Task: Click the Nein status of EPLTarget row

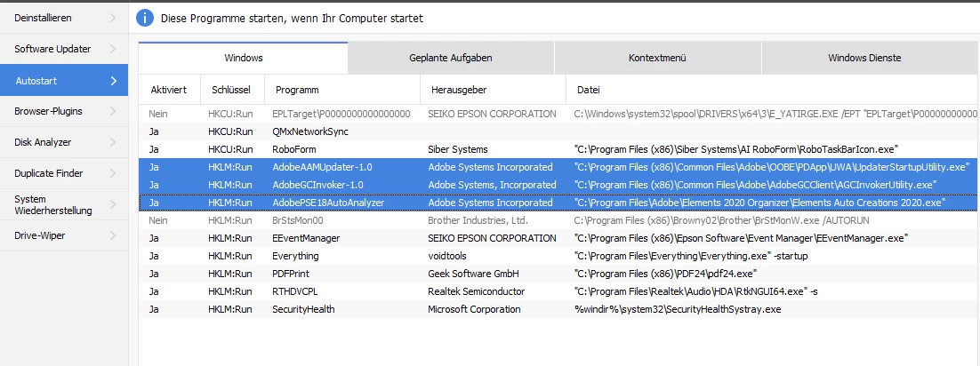Action: click(x=159, y=114)
